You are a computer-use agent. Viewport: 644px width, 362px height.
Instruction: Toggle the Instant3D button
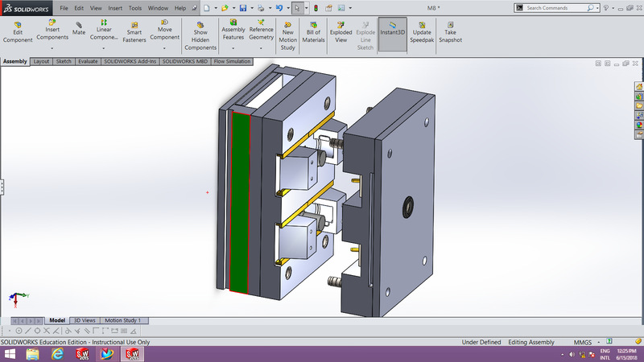click(393, 34)
